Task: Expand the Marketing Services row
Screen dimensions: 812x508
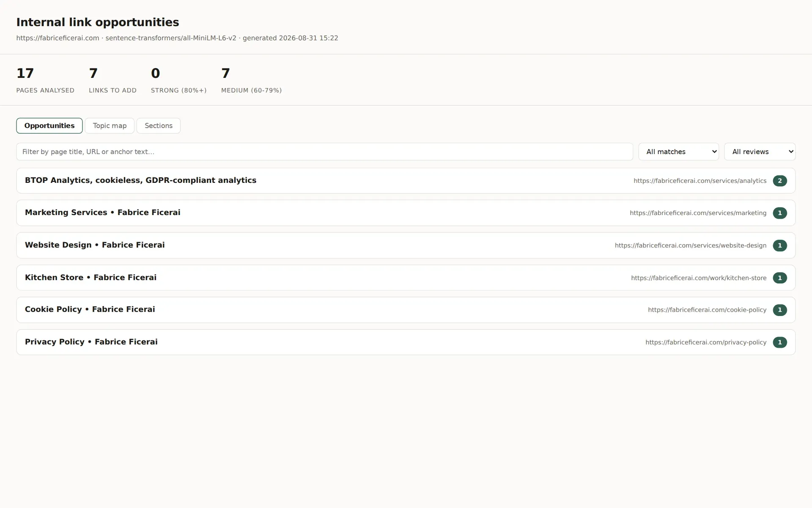Action: click(x=406, y=213)
